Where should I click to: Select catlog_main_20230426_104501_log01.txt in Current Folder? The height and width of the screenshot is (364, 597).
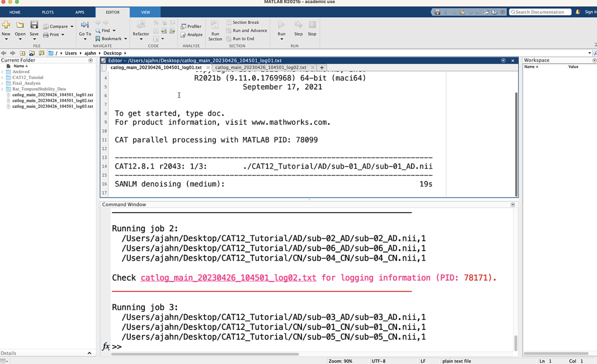(x=52, y=95)
